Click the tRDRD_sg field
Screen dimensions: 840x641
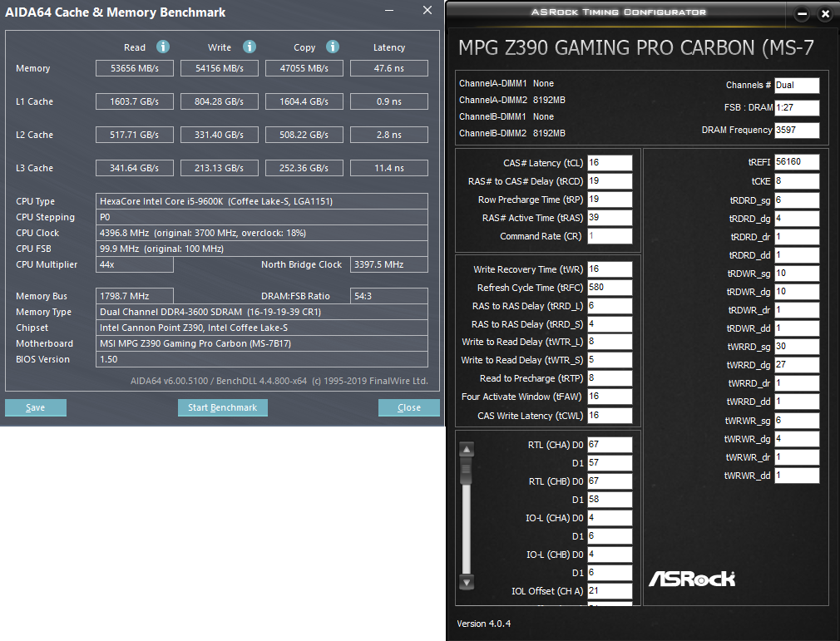pyautogui.click(x=797, y=200)
